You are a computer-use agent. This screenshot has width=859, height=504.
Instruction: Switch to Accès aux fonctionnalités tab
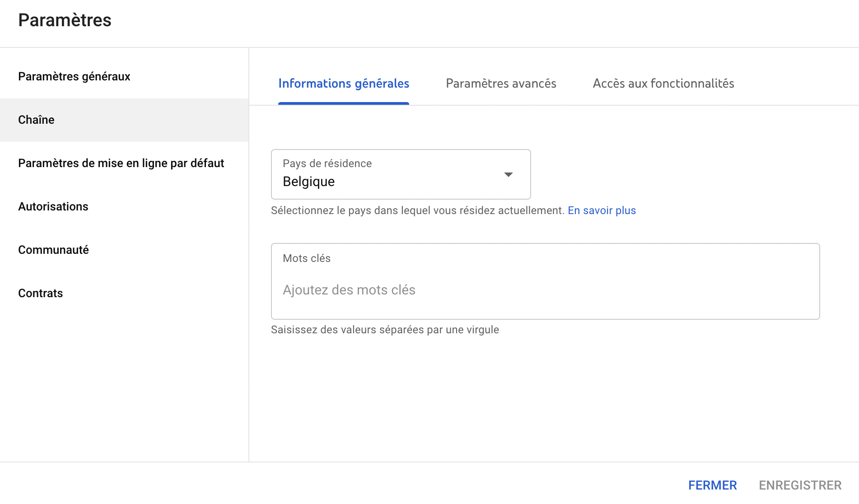point(663,84)
